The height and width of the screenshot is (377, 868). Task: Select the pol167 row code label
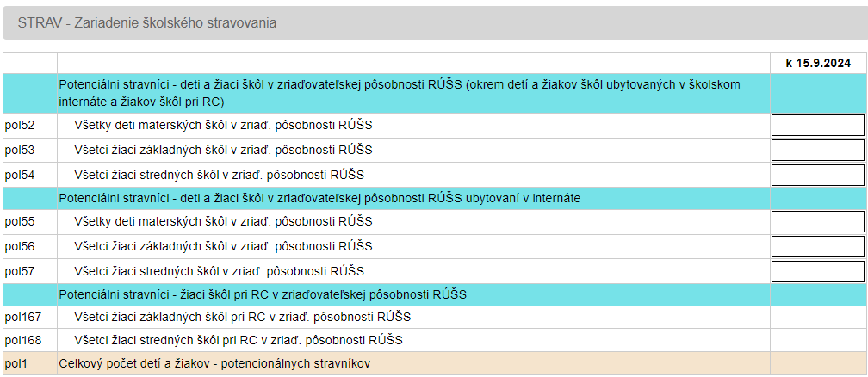coord(22,318)
